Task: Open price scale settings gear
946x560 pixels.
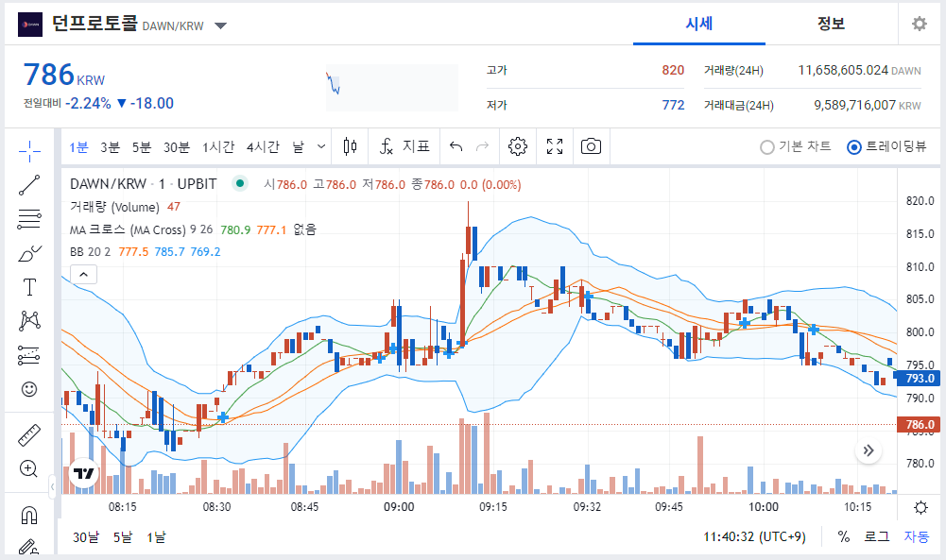Action: [x=920, y=507]
